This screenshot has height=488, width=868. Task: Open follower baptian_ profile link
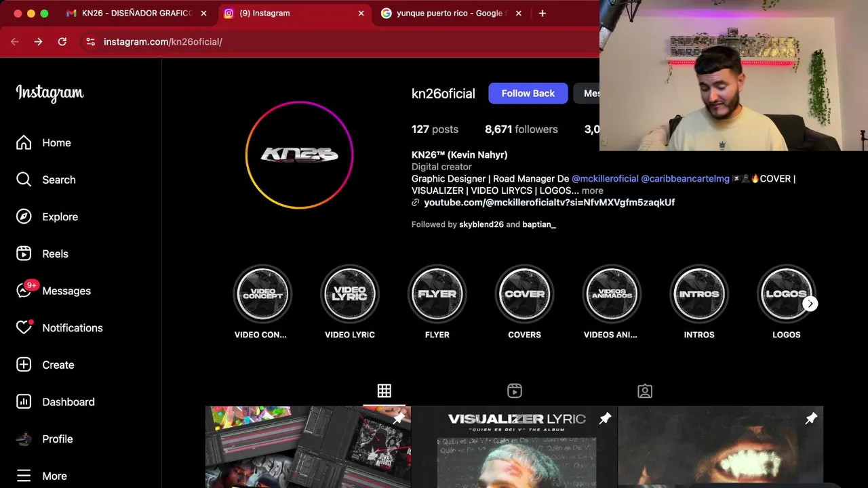click(x=539, y=224)
